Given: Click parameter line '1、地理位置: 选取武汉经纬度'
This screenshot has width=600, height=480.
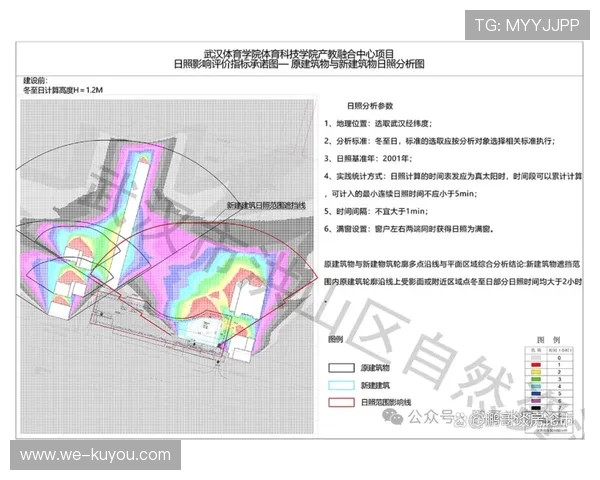Looking at the screenshot, I should click(x=378, y=124).
